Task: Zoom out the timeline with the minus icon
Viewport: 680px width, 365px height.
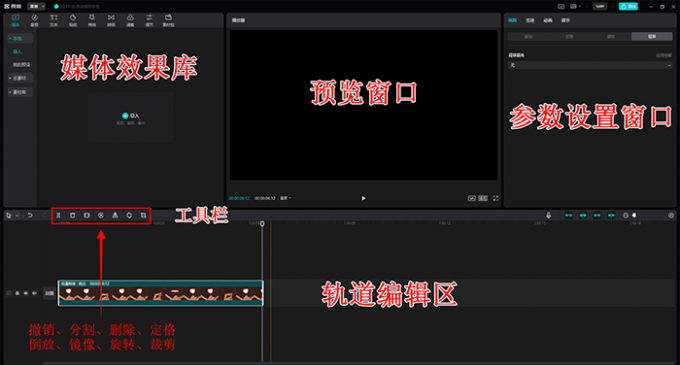Action: (625, 215)
